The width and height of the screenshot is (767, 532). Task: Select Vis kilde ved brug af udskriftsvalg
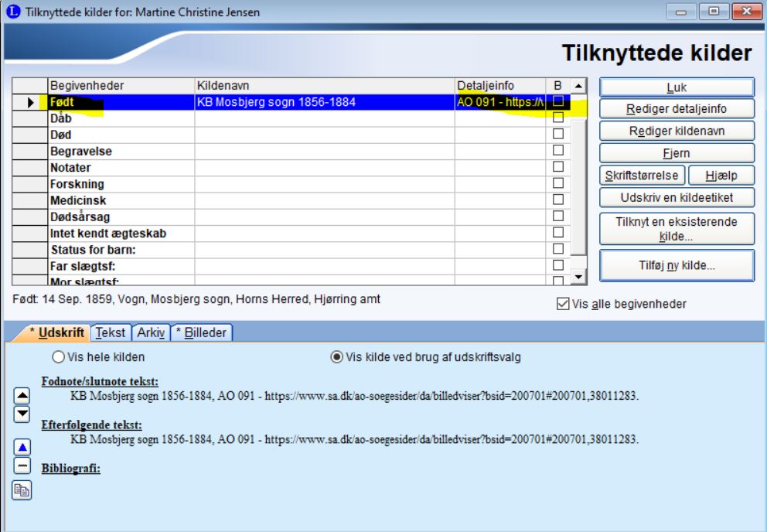point(336,356)
